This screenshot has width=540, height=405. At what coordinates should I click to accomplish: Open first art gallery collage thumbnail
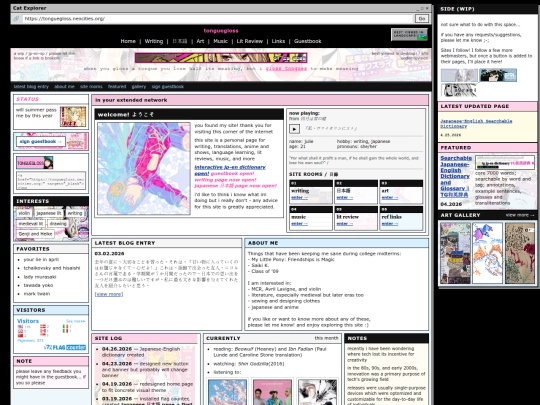click(x=455, y=253)
